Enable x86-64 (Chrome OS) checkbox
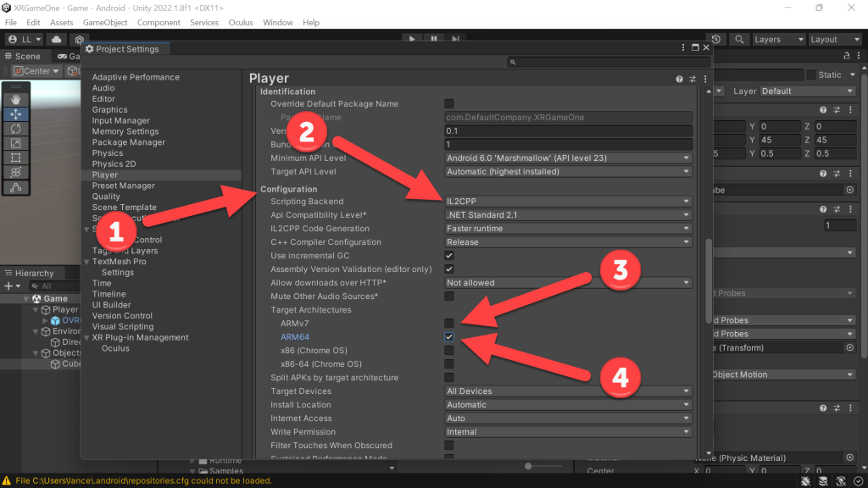The width and height of the screenshot is (868, 488). tap(449, 364)
